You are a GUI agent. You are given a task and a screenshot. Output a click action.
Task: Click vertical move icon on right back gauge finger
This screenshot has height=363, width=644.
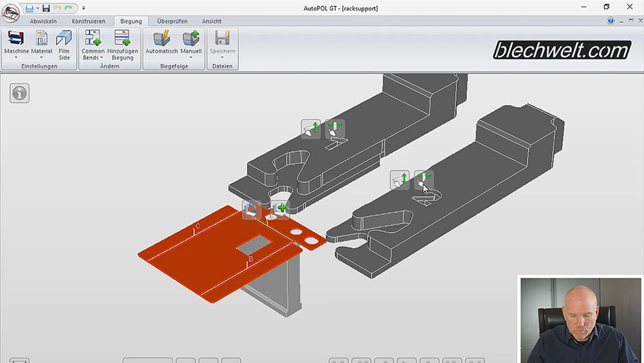pos(400,180)
